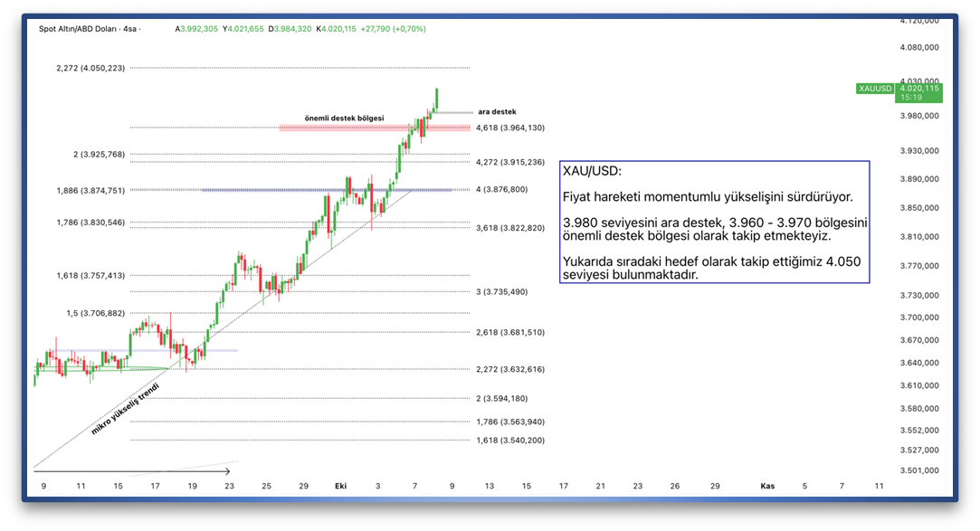The height and width of the screenshot is (531, 980).
Task: Click the green XAUUSD price tag
Action: (x=875, y=89)
